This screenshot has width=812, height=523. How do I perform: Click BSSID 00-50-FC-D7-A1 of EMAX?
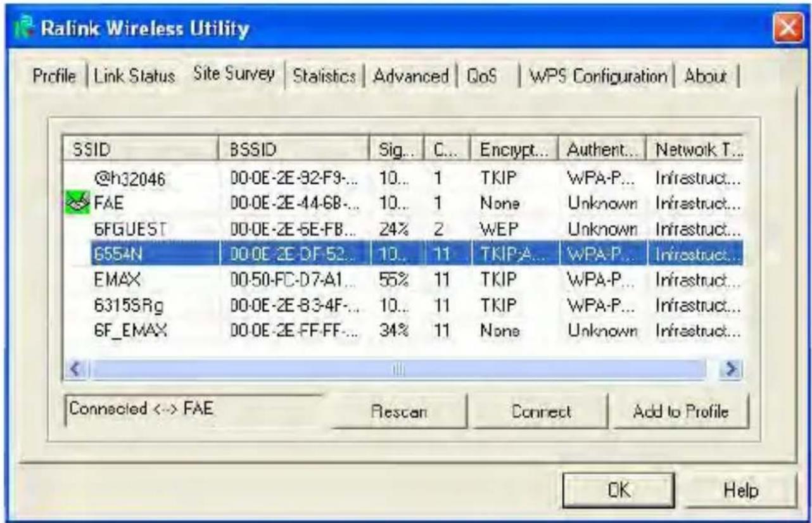coord(291,279)
